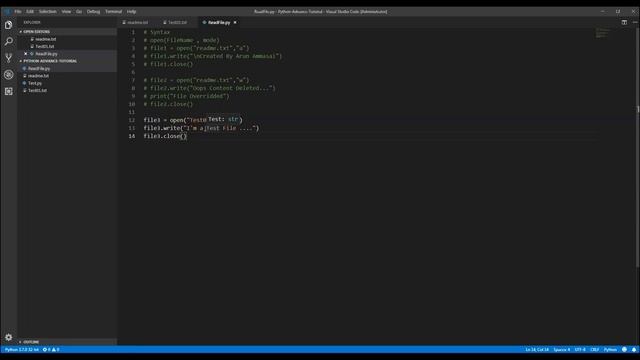Image resolution: width=640 pixels, height=360 pixels.
Task: Open the View menu
Action: tap(66, 11)
